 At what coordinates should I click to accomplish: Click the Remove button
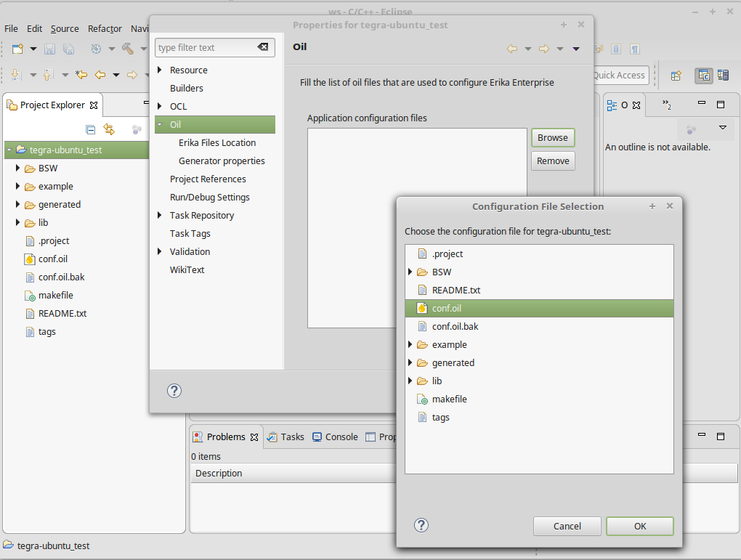pos(553,161)
